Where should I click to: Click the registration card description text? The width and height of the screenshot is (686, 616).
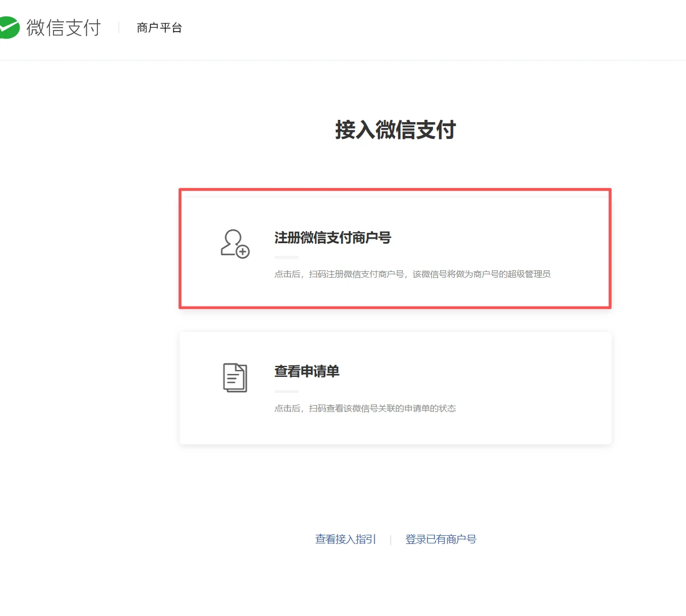pos(412,274)
